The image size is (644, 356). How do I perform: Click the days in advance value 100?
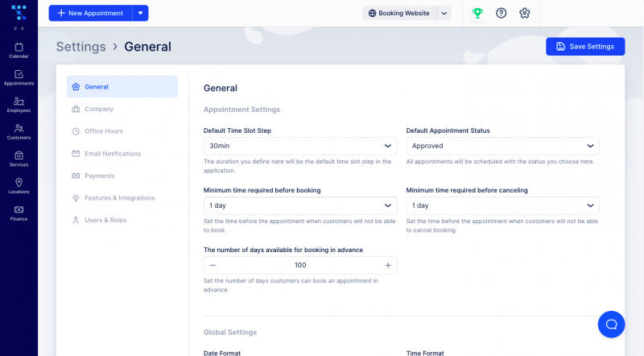click(300, 265)
